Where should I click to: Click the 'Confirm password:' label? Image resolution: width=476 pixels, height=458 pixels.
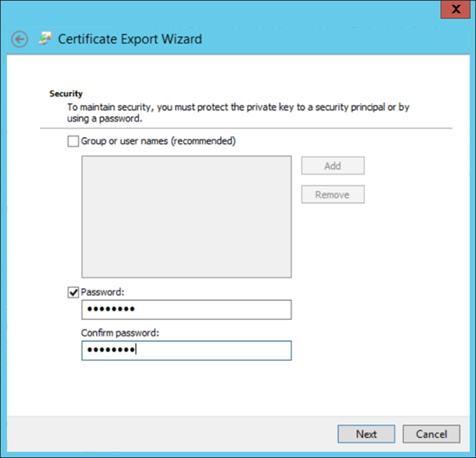tap(120, 333)
